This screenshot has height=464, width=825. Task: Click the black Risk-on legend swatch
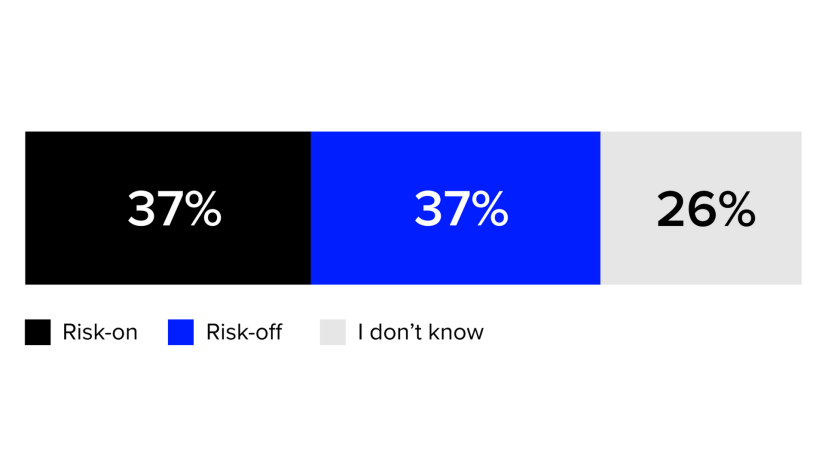[38, 332]
